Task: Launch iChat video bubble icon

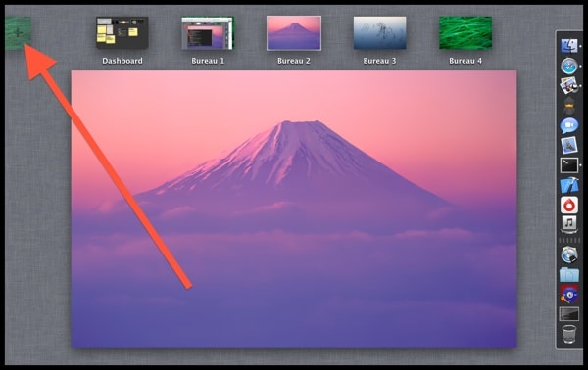Action: [568, 125]
